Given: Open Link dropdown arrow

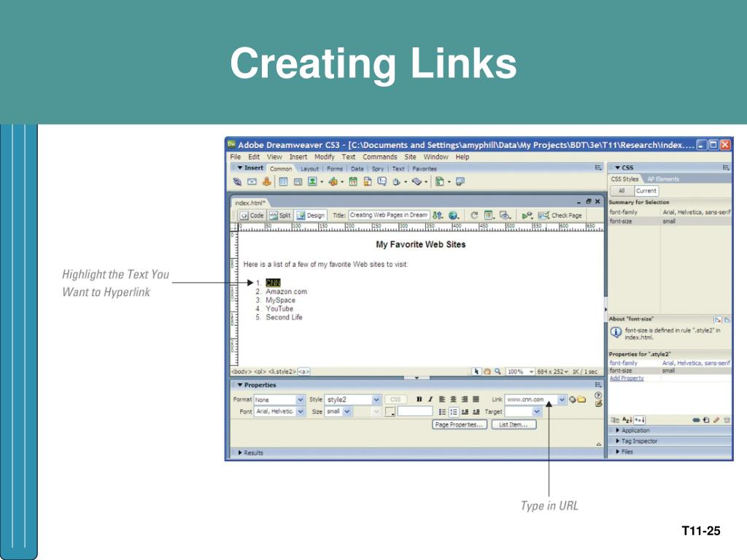Looking at the screenshot, I should tap(562, 400).
